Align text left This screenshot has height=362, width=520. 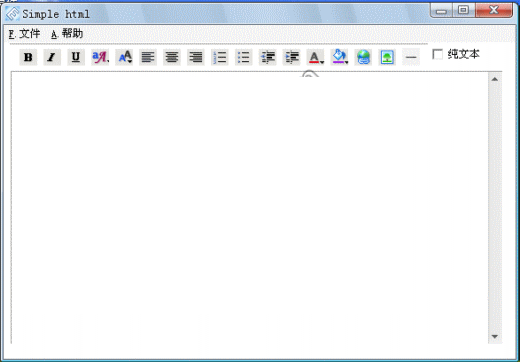[x=148, y=57]
